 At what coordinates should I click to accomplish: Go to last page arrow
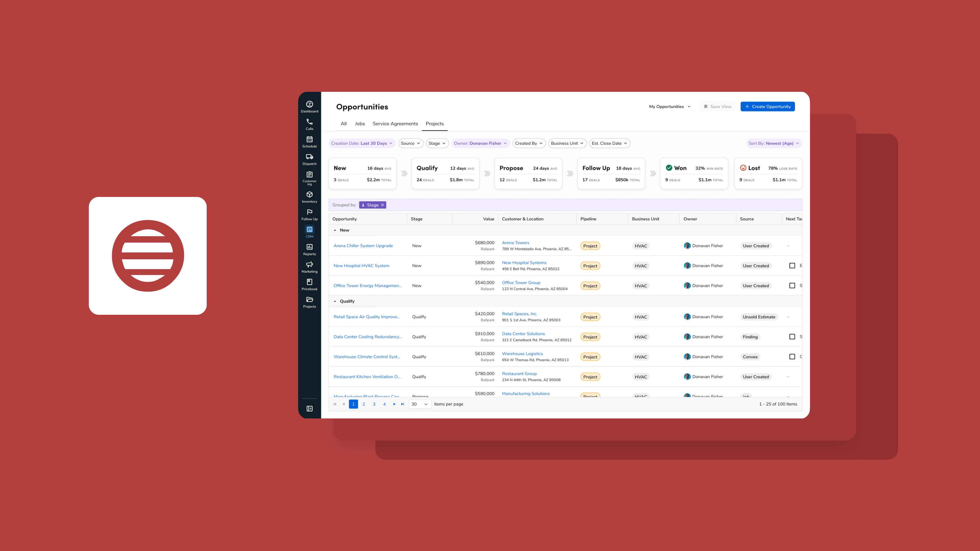tap(402, 404)
